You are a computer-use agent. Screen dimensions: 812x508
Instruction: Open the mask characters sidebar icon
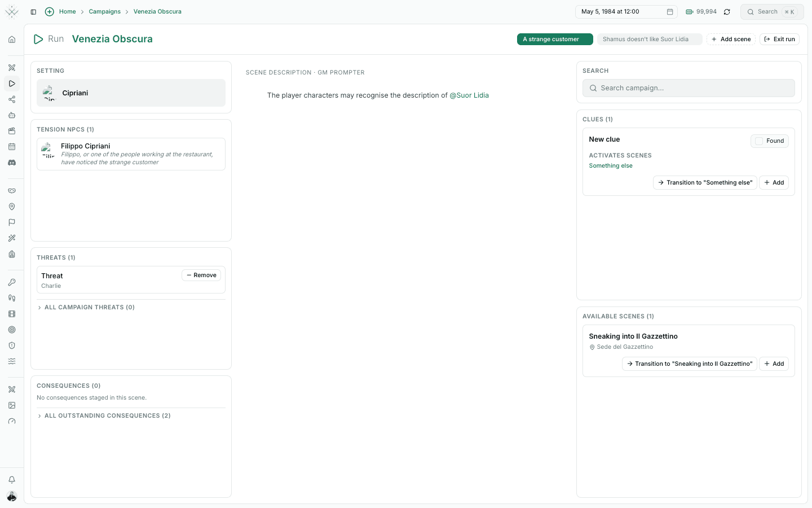12,191
